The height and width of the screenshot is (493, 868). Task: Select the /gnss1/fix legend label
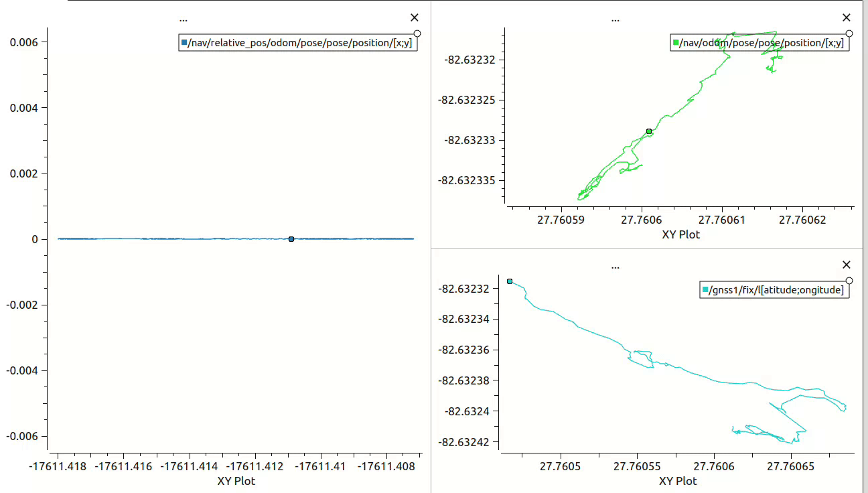pos(777,289)
